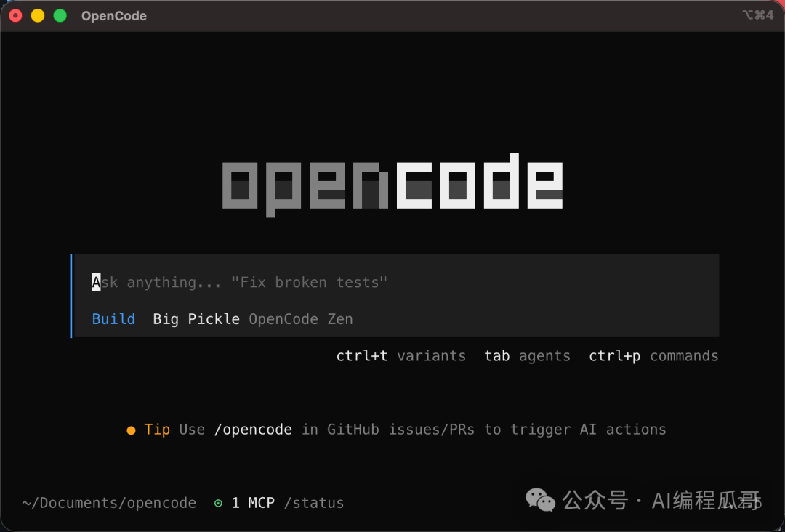Click the WeChat watermark icon
Image resolution: width=785 pixels, height=532 pixels.
pos(540,500)
